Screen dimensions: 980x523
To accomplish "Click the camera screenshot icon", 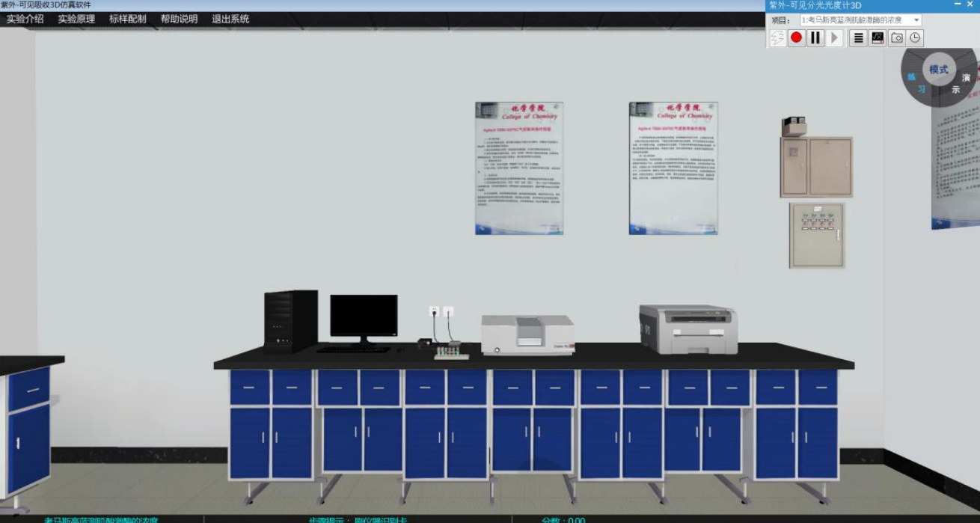I will [897, 37].
